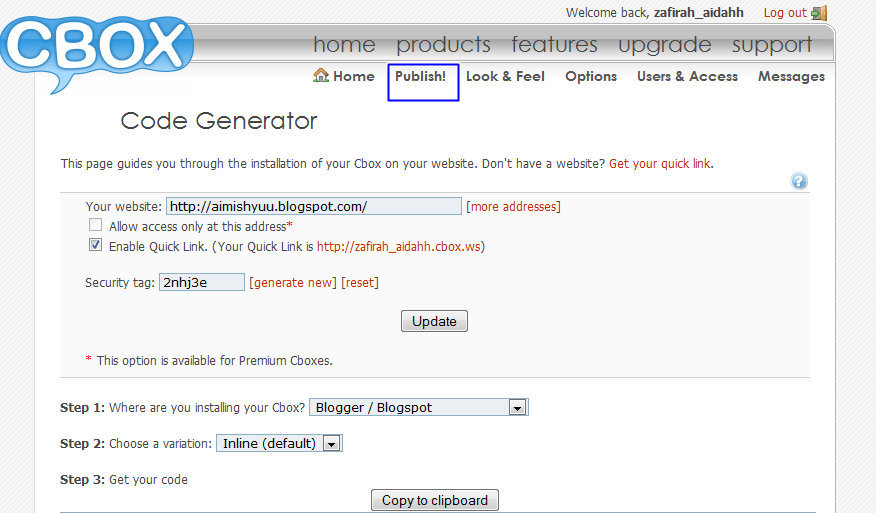Click the Copy to clipboard button
Image resolution: width=876 pixels, height=513 pixels.
pyautogui.click(x=435, y=500)
